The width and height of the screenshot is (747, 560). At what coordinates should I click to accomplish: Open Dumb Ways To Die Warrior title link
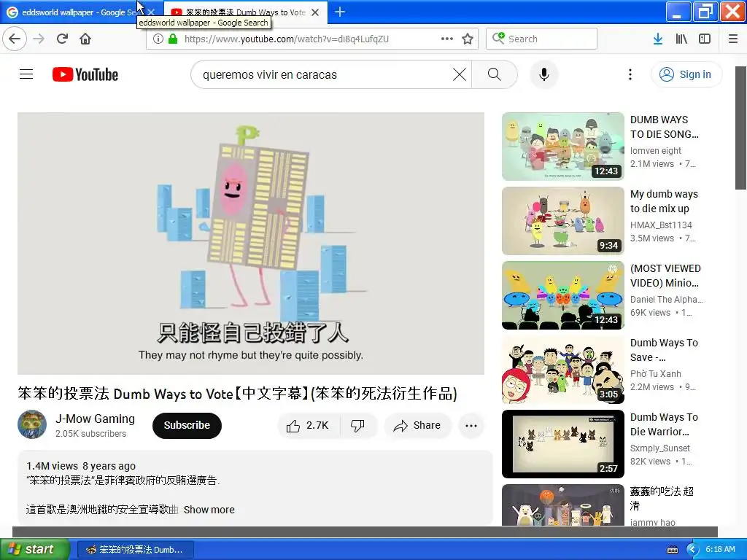point(664,424)
